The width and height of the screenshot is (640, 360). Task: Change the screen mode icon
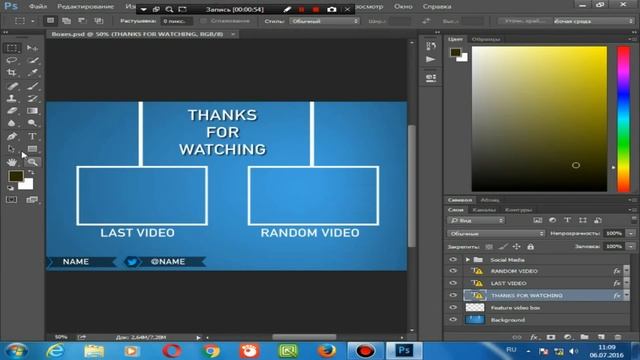click(x=32, y=200)
